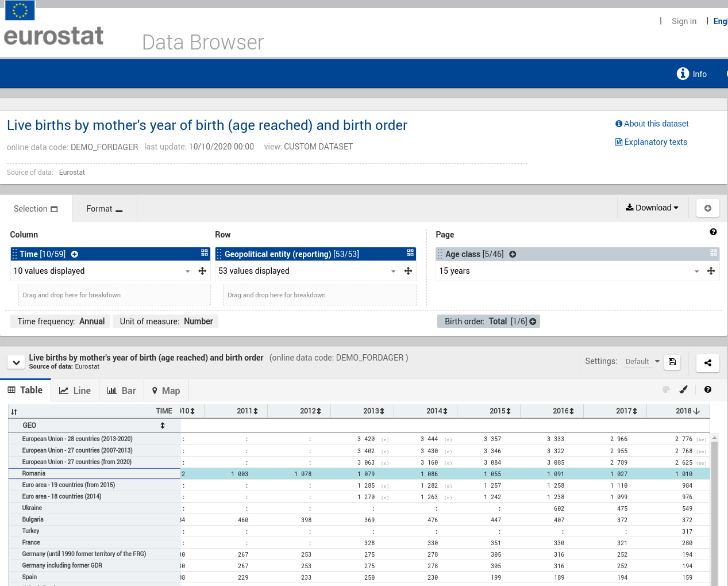Click grid icon on Time header
This screenshot has height=586, width=728.
tap(205, 253)
